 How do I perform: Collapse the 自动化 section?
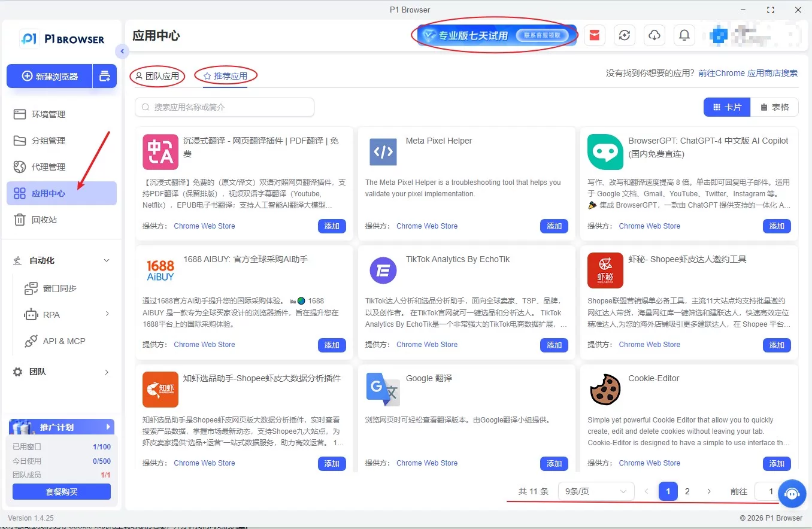point(107,260)
